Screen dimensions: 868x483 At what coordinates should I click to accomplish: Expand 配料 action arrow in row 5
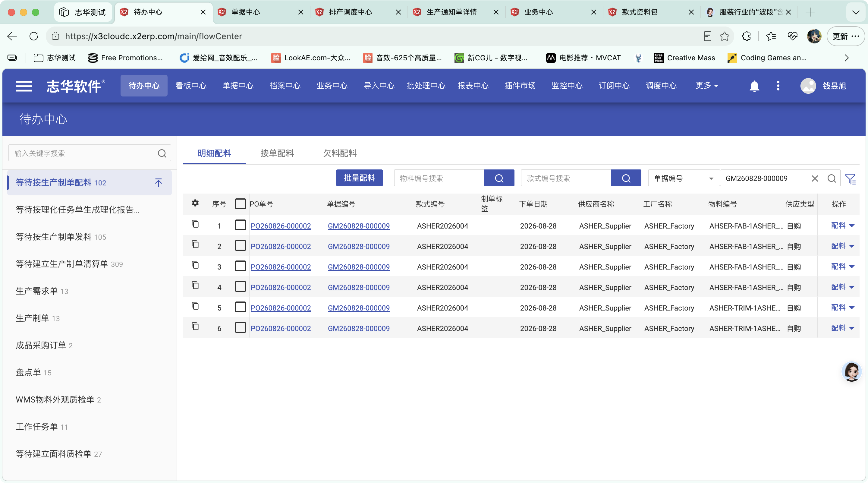851,308
